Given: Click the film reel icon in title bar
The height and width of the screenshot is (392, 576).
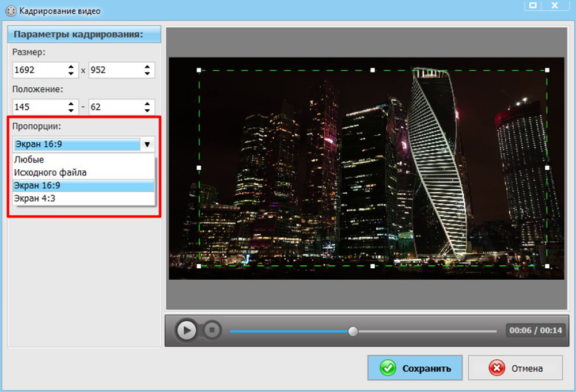Looking at the screenshot, I should coord(10,10).
